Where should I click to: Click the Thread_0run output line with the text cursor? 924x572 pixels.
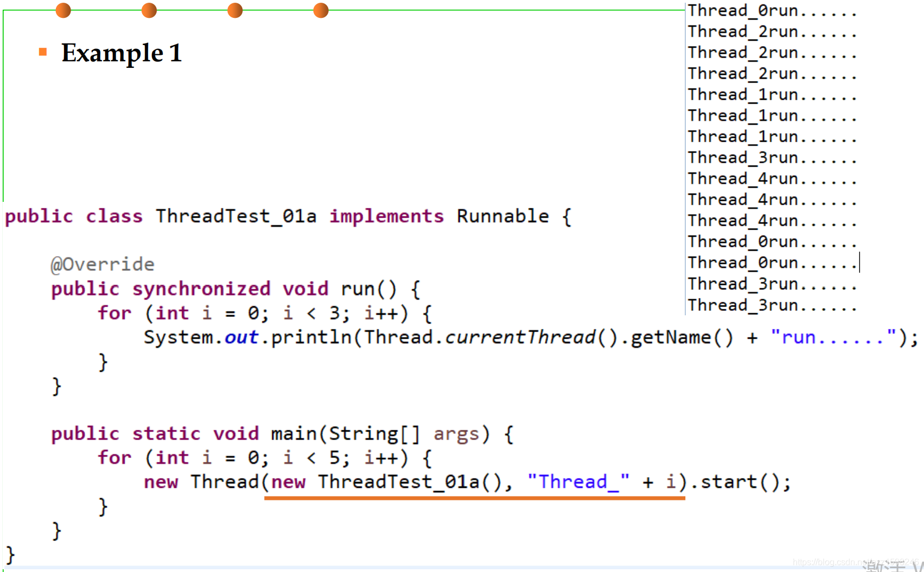(773, 263)
